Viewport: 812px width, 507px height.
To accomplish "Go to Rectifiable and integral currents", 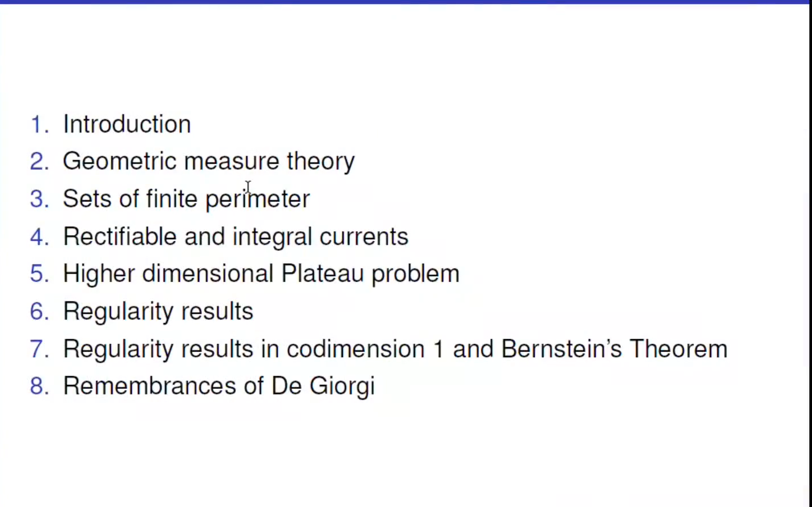I will tap(235, 237).
